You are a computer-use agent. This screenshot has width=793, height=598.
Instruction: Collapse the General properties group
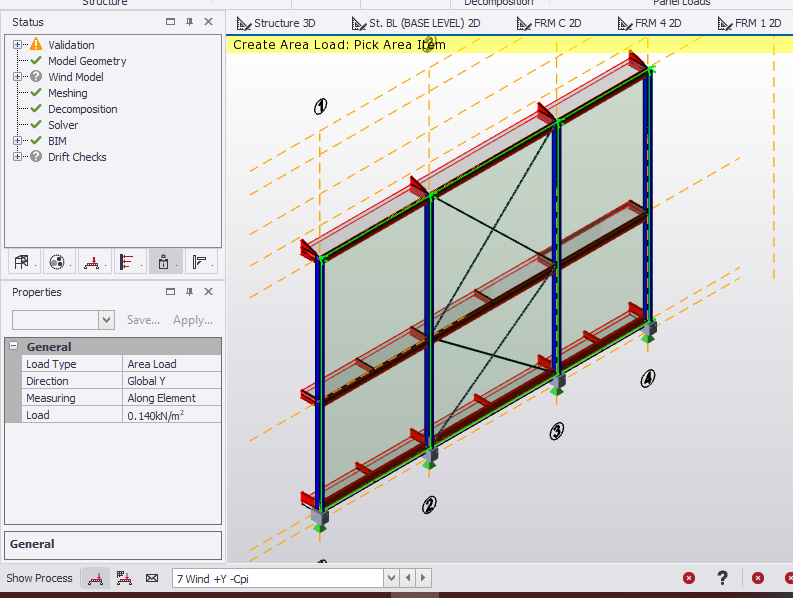pyautogui.click(x=14, y=346)
